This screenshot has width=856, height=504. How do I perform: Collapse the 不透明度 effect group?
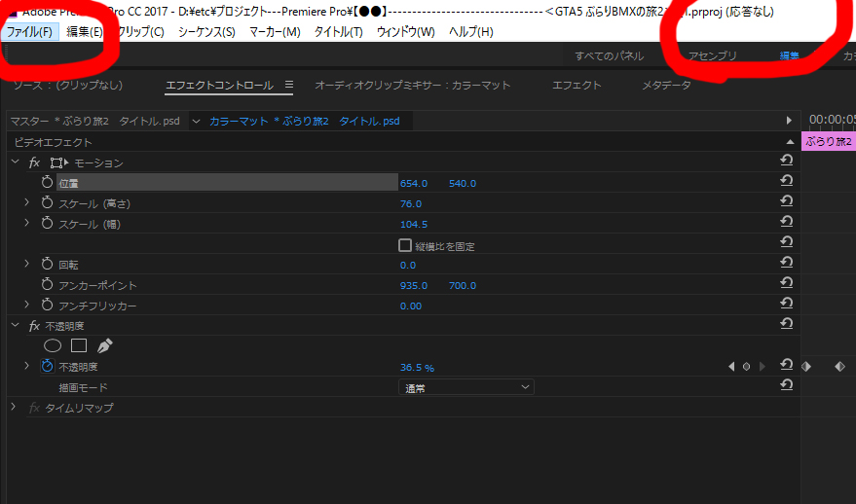[x=16, y=325]
